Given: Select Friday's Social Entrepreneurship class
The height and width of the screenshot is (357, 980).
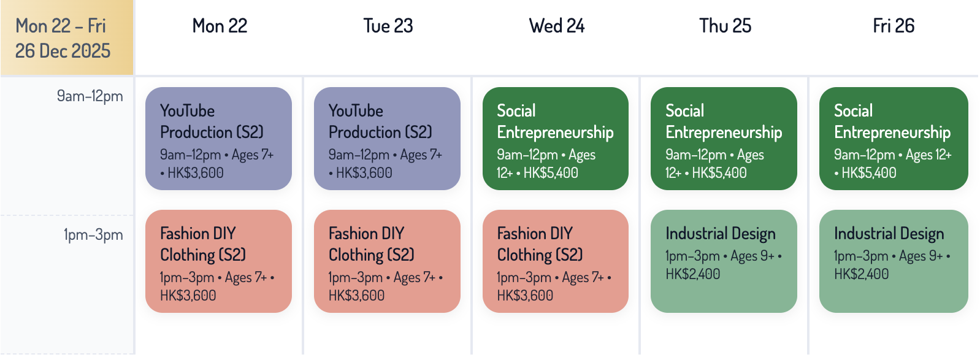Looking at the screenshot, I should coord(894,139).
